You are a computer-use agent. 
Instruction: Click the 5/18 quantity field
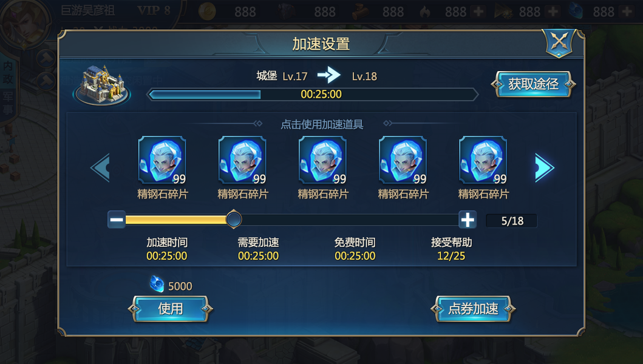click(x=512, y=221)
